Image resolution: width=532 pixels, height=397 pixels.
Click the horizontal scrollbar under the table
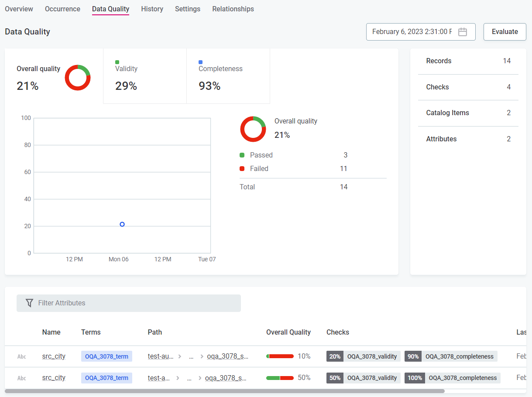click(x=224, y=391)
